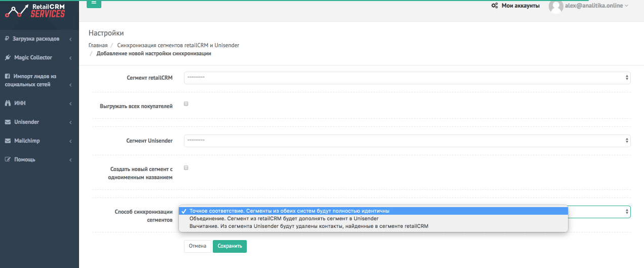Click the Отмена button
Image resolution: width=644 pixels, height=268 pixels.
198,246
